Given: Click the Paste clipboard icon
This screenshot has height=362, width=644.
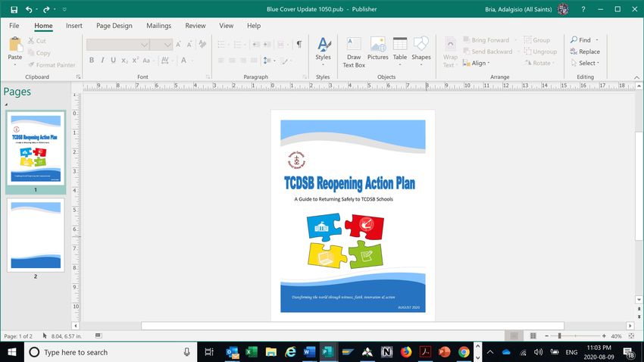Looking at the screenshot, I should 15,45.
